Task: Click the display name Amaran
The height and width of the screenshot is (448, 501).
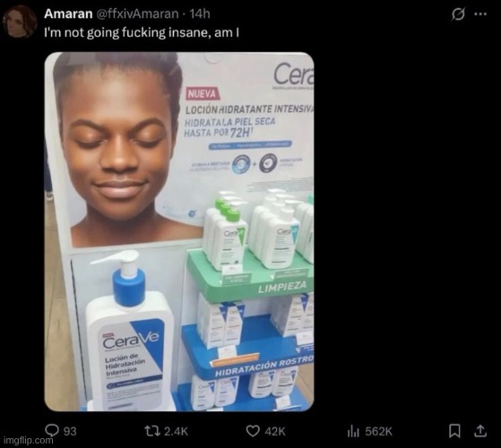Action: [x=68, y=13]
